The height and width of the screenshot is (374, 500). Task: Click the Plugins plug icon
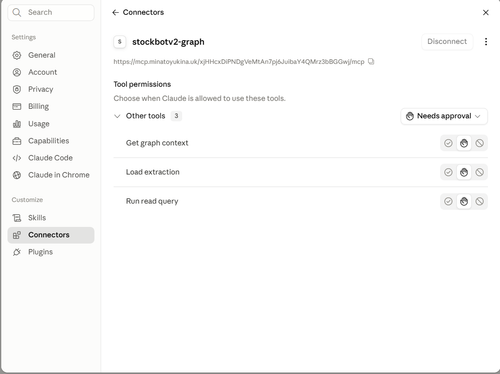(17, 252)
